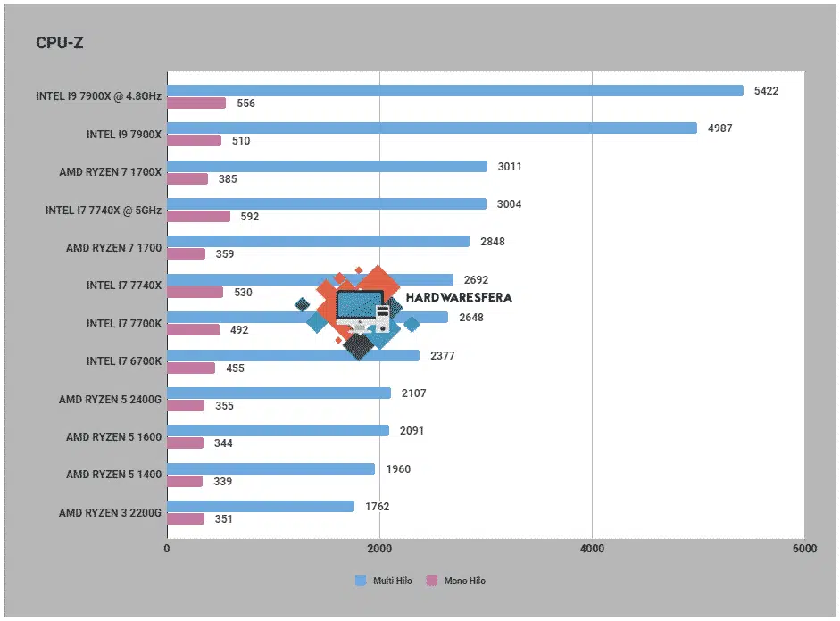840x621 pixels.
Task: Click the x-axis tick label 6000
Action: [804, 549]
